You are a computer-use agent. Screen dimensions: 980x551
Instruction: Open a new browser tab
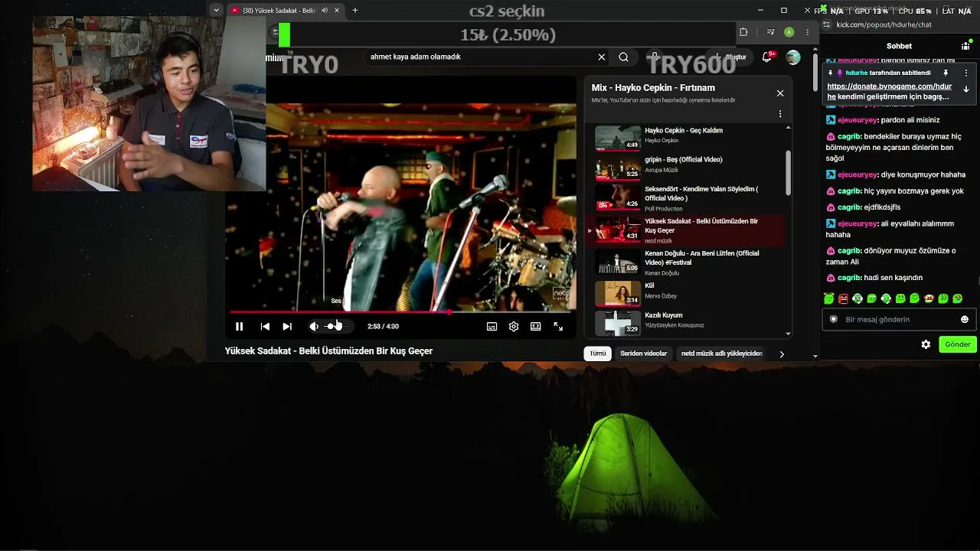click(x=355, y=10)
